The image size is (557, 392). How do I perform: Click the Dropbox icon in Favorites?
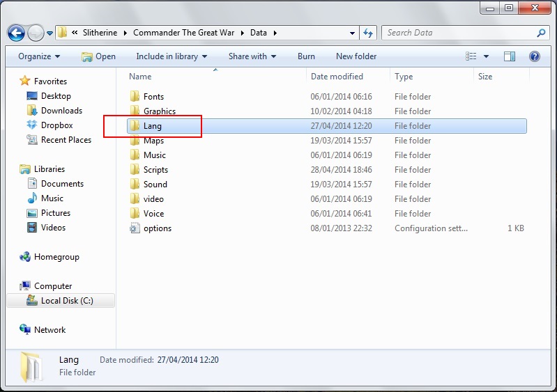pos(32,125)
